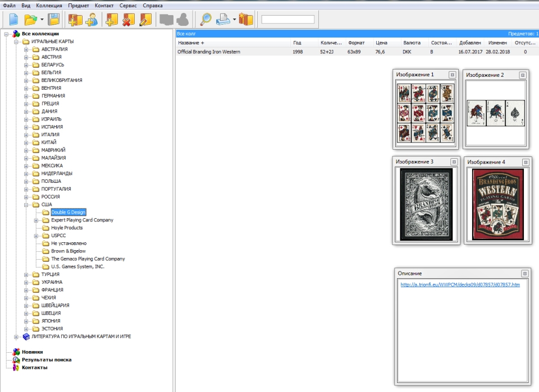Screen dimensions: 539x392
Task: Open the dropdown arrow next to Open folder
Action: pyautogui.click(x=42, y=20)
